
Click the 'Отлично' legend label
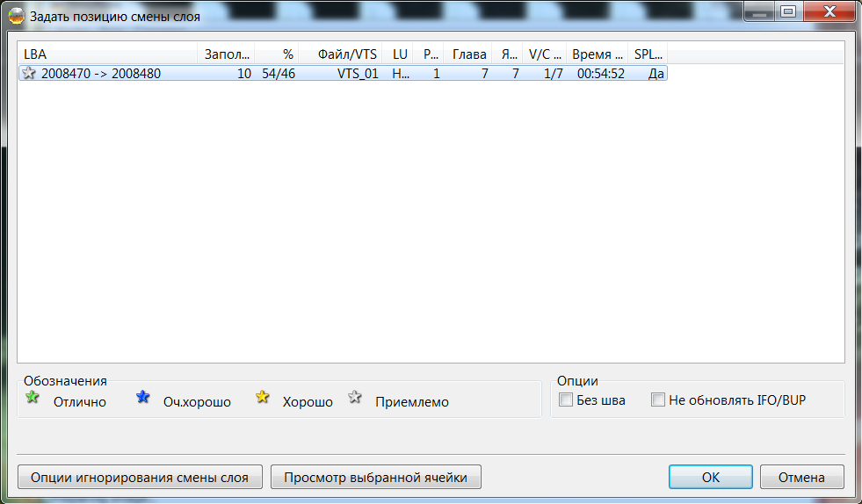click(80, 402)
